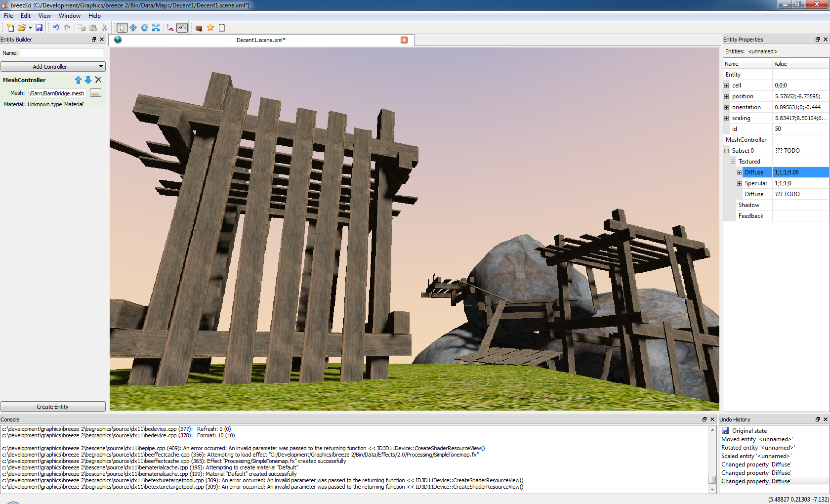Toggle the red-green-blue polyline toolbar button
Viewport: 830px width, 504px height.
click(182, 28)
